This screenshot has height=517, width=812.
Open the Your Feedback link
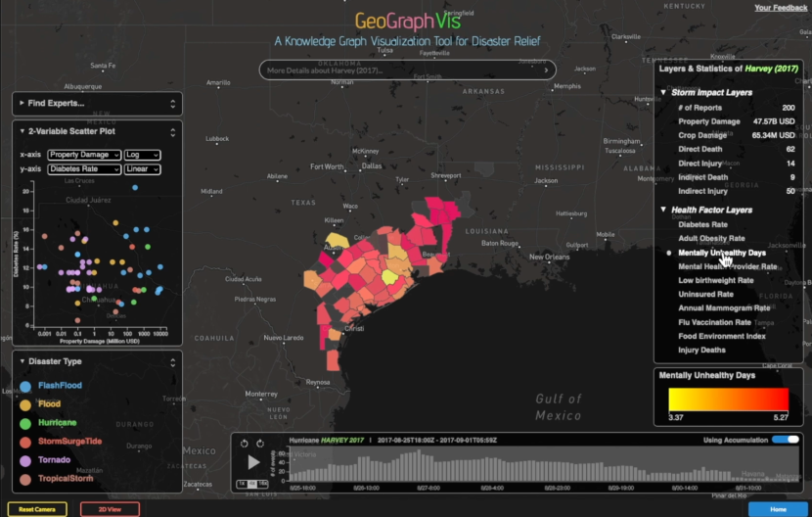[x=781, y=7]
